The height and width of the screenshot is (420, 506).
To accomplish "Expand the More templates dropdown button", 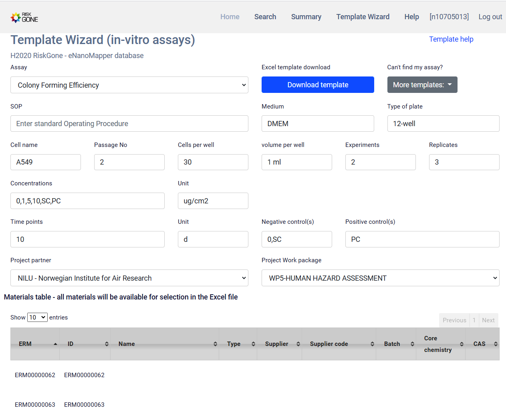I will click(x=422, y=85).
